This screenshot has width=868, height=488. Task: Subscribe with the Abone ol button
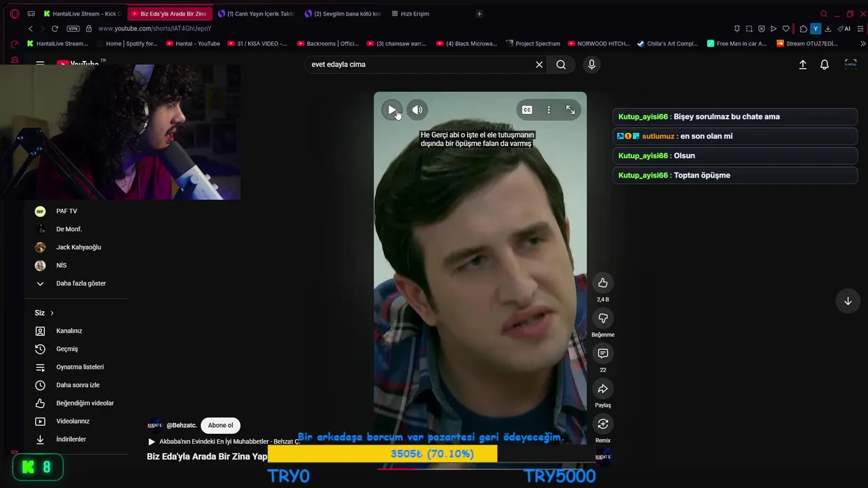point(220,426)
